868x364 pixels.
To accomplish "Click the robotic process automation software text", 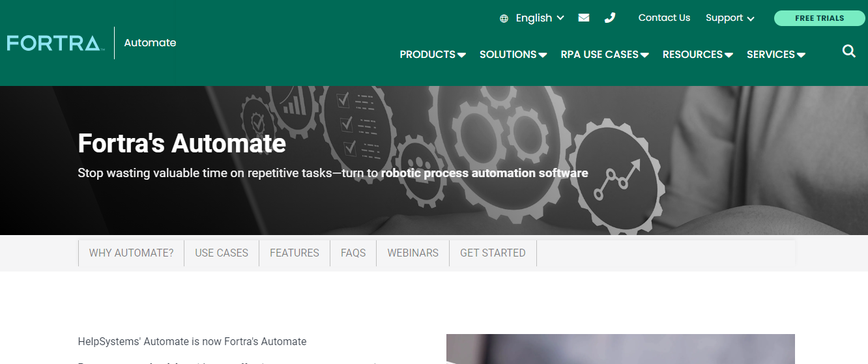I will coord(485,173).
